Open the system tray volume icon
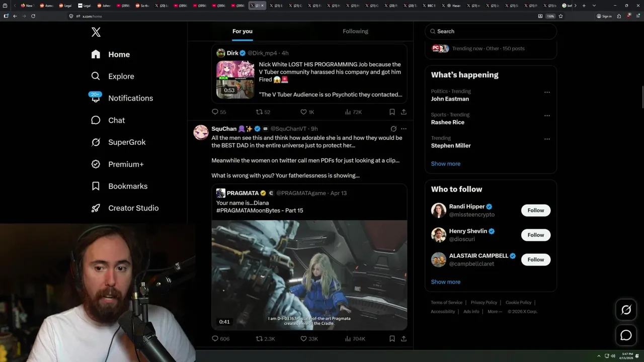Screen dimensions: 644x362 click(613, 356)
